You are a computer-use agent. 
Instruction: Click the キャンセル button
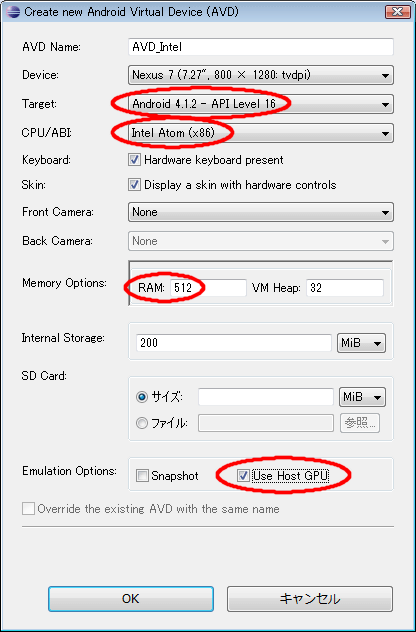click(310, 599)
